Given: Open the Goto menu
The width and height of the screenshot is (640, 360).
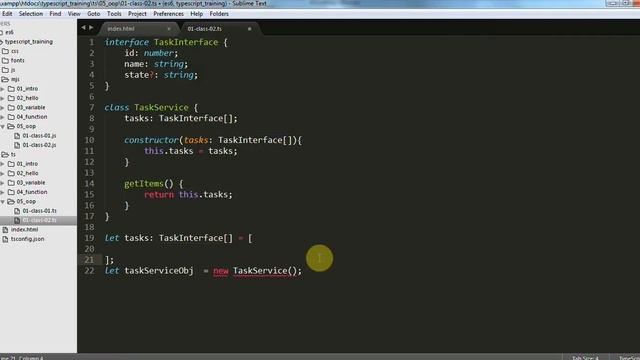Looking at the screenshot, I should (x=93, y=14).
